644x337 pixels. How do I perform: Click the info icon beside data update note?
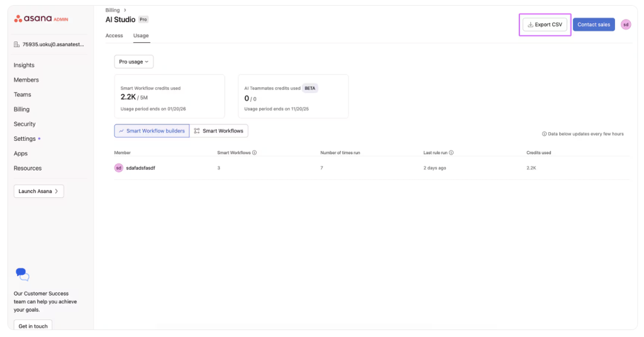[x=544, y=134]
